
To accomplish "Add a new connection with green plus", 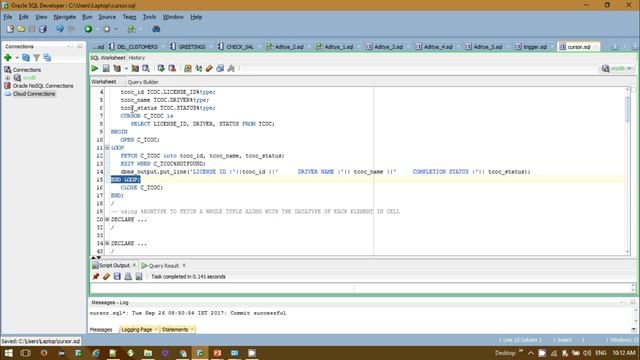I will (x=8, y=58).
